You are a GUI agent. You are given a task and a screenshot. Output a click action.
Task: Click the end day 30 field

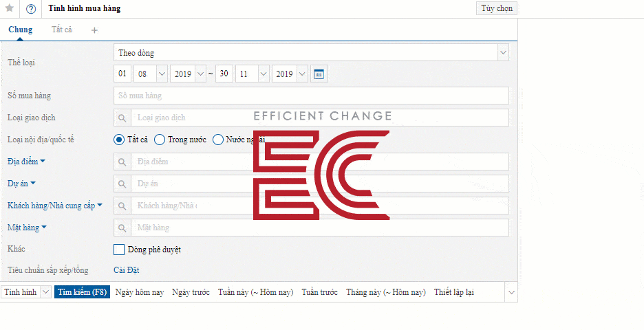pos(224,74)
